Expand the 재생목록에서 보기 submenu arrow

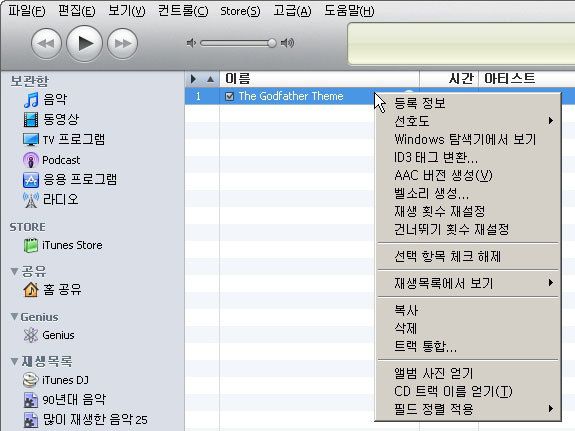(x=550, y=283)
